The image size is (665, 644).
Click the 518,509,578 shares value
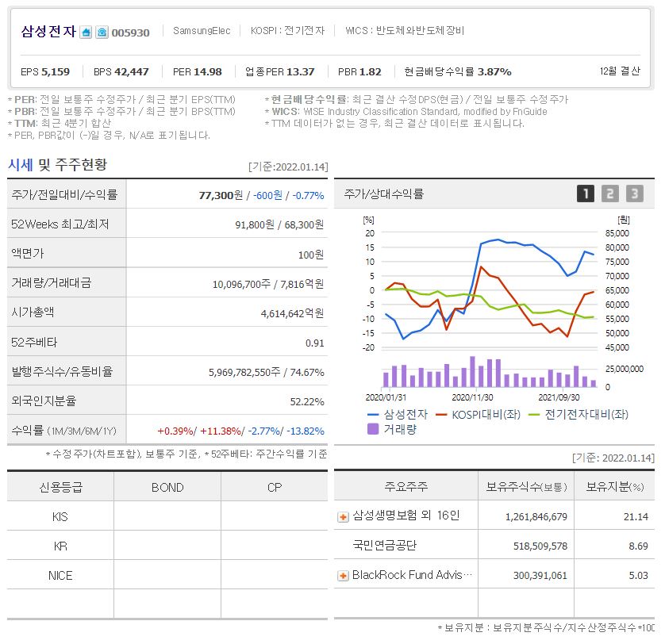point(540,546)
